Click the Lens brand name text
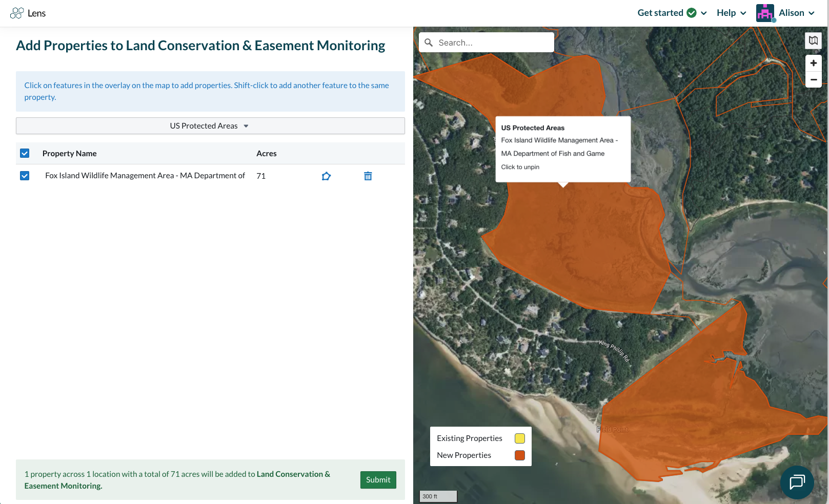 pyautogui.click(x=37, y=13)
